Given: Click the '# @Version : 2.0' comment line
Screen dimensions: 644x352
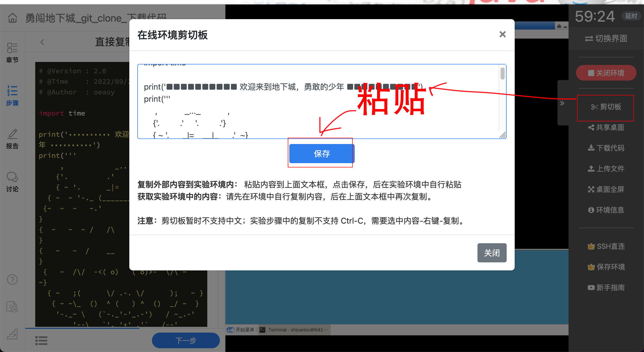Looking at the screenshot, I should point(72,71).
